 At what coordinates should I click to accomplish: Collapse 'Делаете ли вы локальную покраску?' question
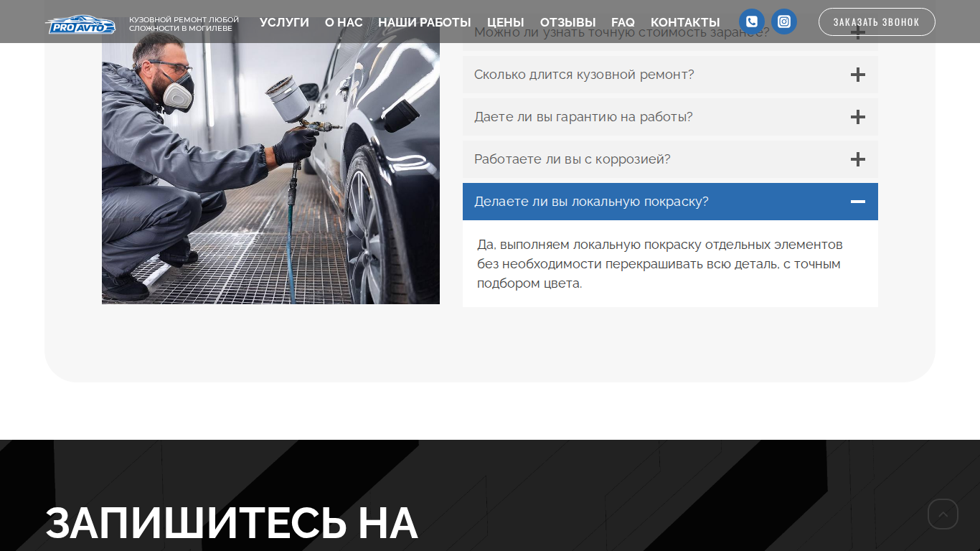click(x=670, y=202)
